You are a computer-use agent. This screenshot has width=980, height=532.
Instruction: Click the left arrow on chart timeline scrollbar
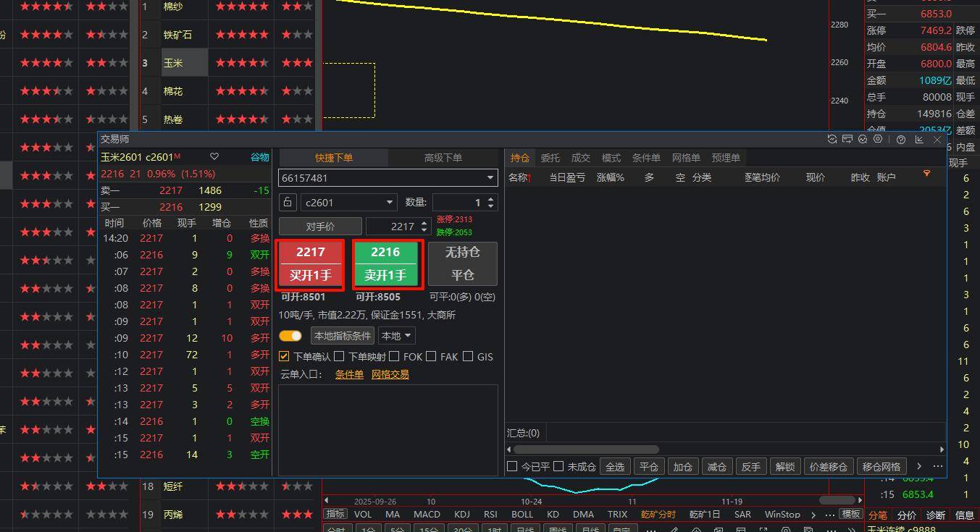click(326, 500)
